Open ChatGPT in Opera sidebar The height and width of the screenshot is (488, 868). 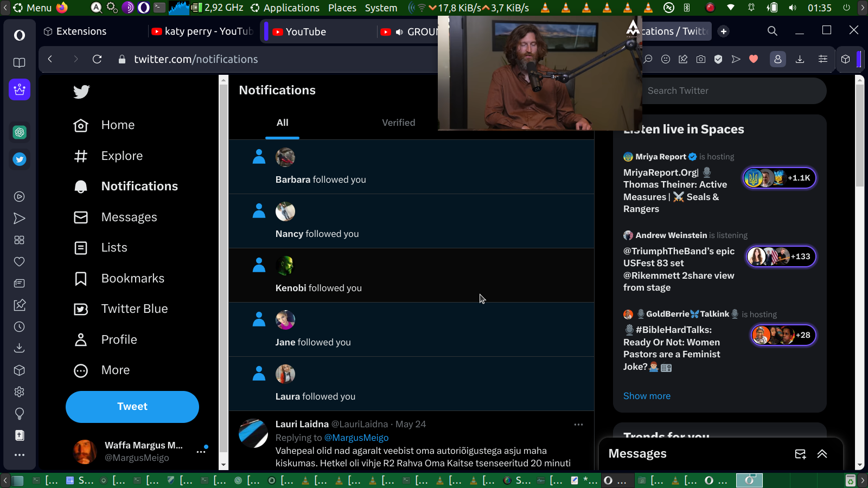point(20,132)
